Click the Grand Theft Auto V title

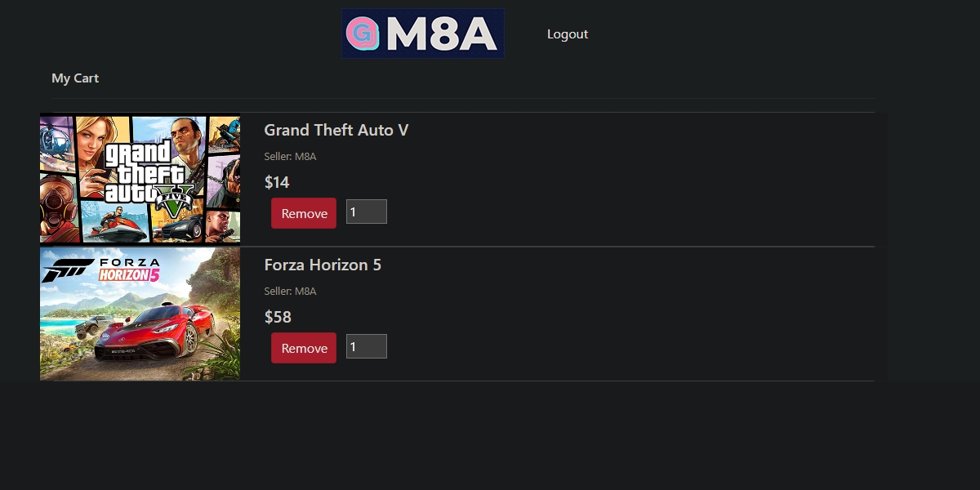[336, 130]
